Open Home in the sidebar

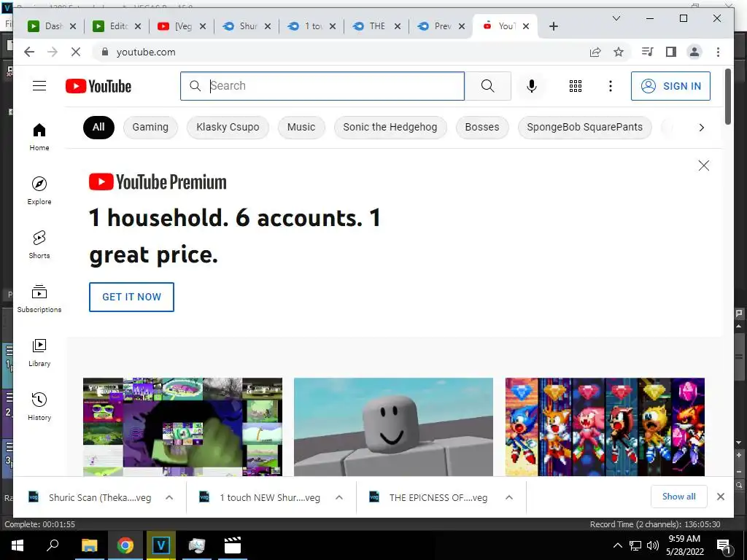click(x=39, y=136)
